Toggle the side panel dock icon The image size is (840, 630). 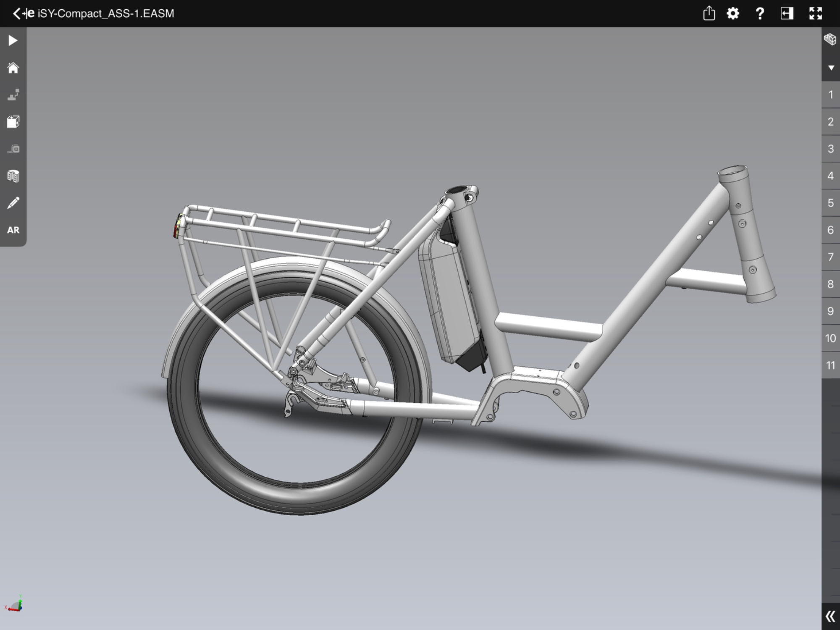(x=787, y=13)
